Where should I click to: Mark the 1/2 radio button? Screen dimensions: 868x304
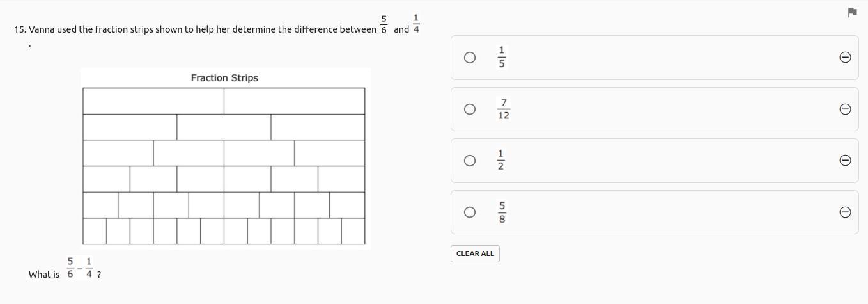click(470, 160)
